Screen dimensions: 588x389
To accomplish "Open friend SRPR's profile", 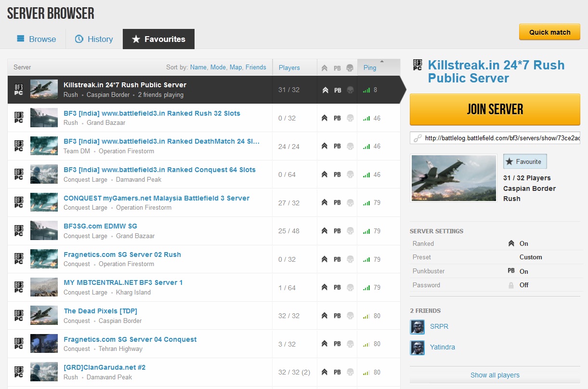I will pos(439,326).
